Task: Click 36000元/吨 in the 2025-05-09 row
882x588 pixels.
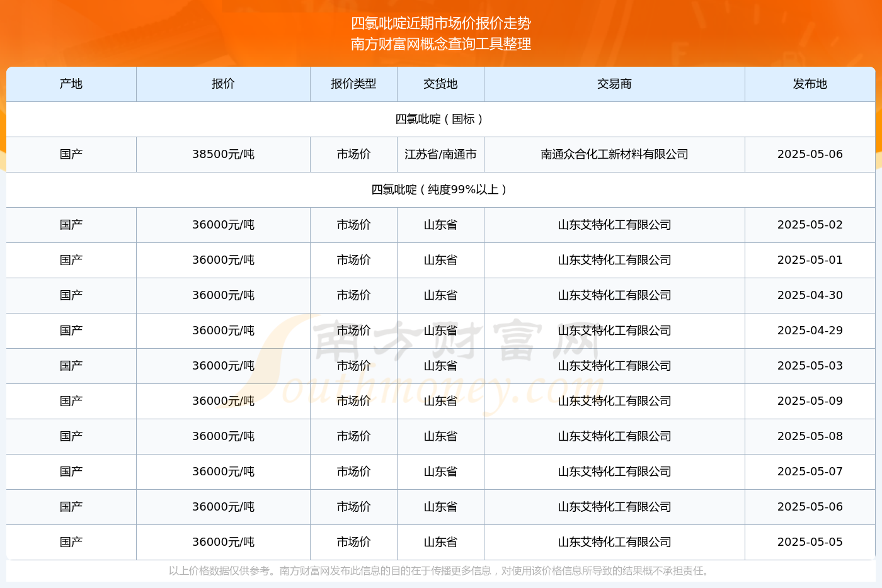Action: pos(223,401)
